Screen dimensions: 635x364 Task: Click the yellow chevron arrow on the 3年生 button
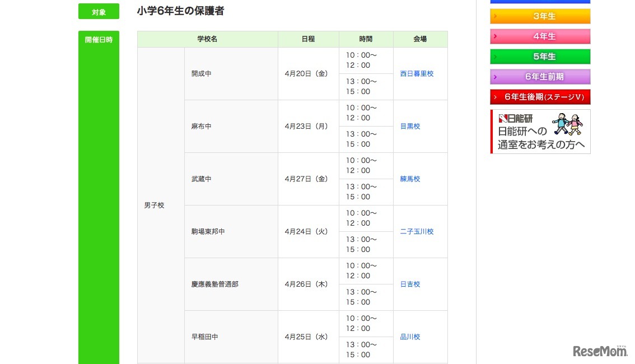click(x=496, y=16)
